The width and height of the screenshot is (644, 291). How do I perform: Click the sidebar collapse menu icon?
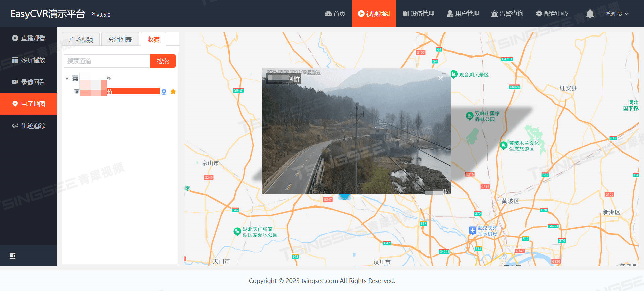pos(12,256)
